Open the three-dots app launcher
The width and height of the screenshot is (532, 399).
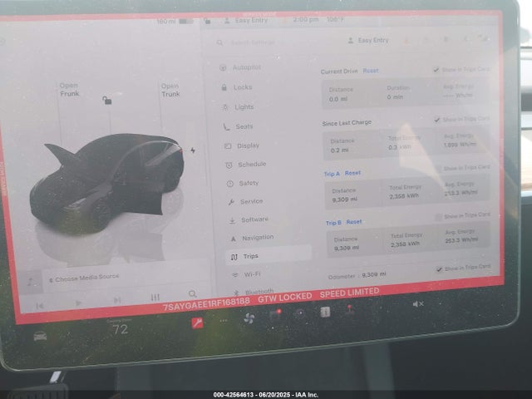(224, 320)
